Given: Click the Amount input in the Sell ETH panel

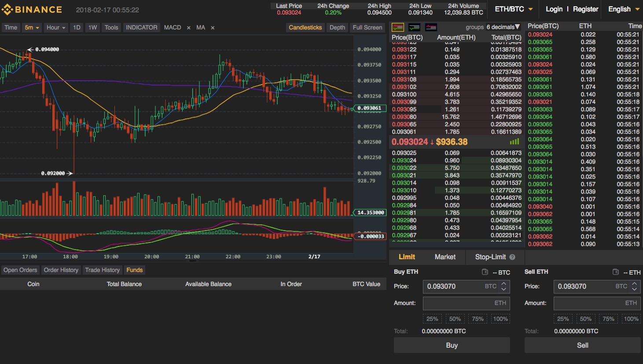Looking at the screenshot, I should pos(597,303).
